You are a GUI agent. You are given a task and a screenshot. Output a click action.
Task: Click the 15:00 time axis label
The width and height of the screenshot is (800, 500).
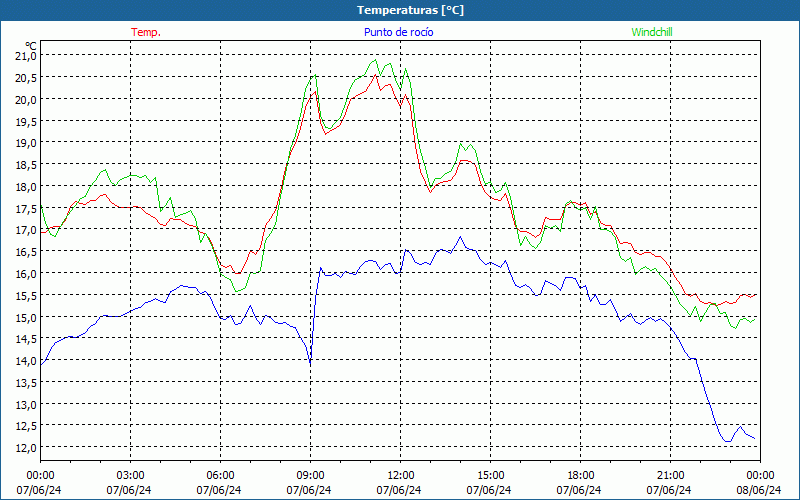490,476
